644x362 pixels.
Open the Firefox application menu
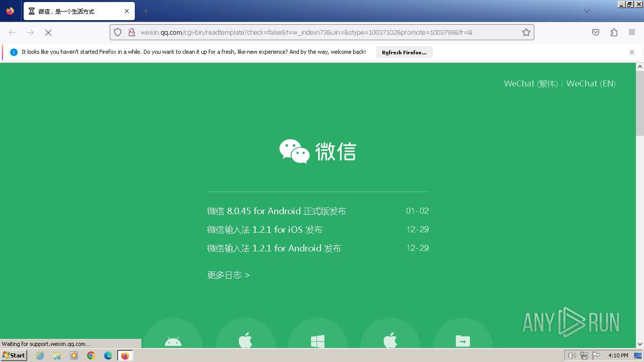tap(632, 32)
